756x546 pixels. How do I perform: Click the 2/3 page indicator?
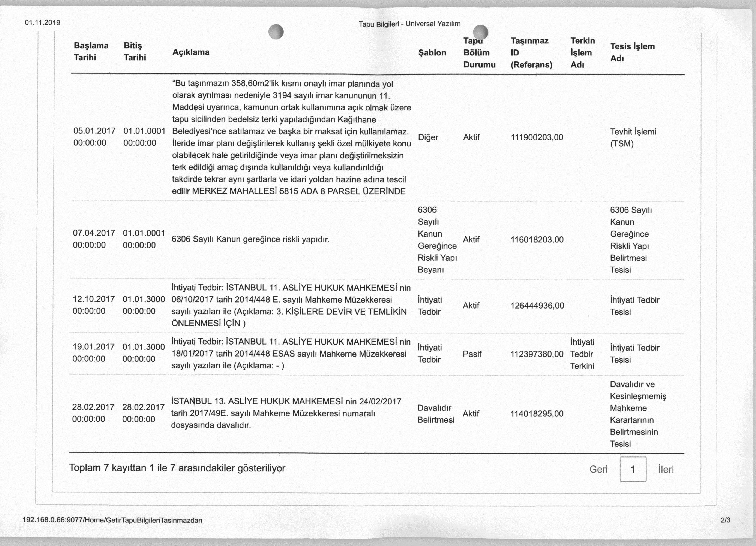725,520
